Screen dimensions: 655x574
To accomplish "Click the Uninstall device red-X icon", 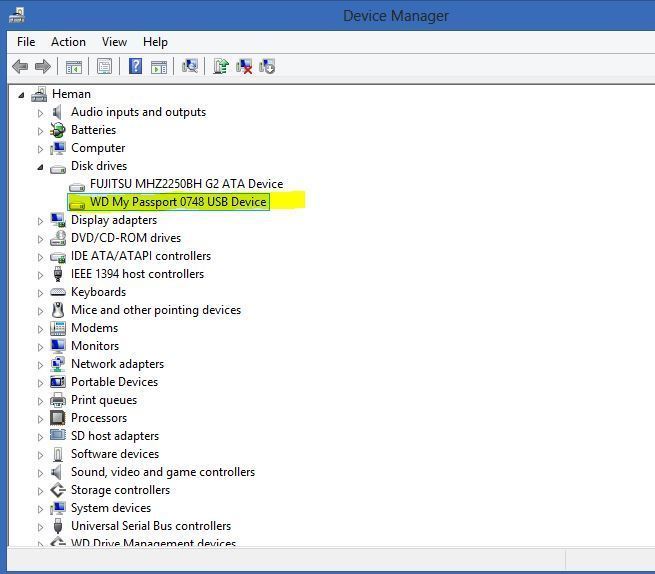I will 244,66.
